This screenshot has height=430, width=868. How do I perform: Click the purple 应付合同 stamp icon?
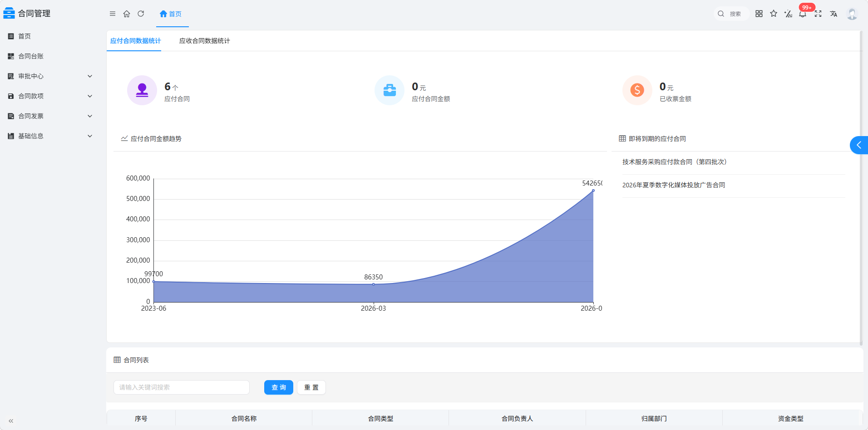(142, 90)
